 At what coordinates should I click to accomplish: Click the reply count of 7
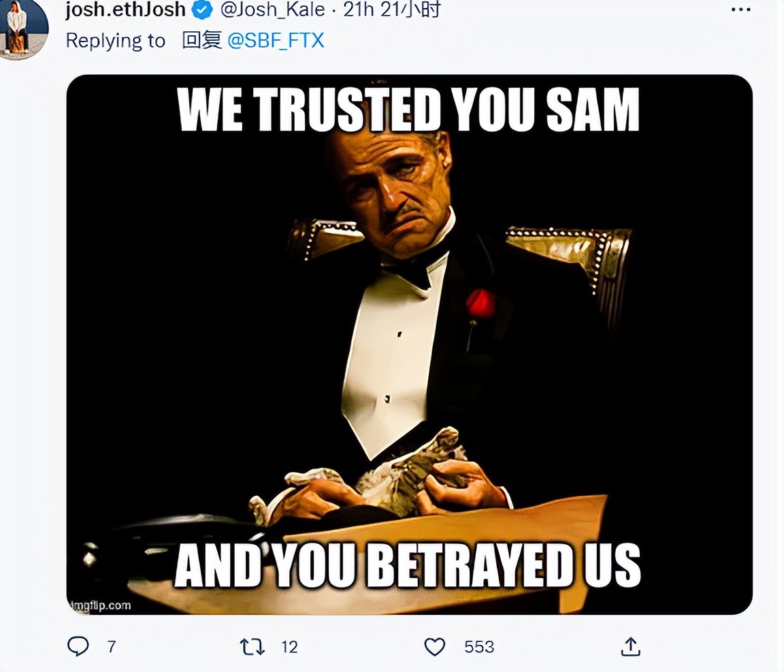[x=112, y=646]
